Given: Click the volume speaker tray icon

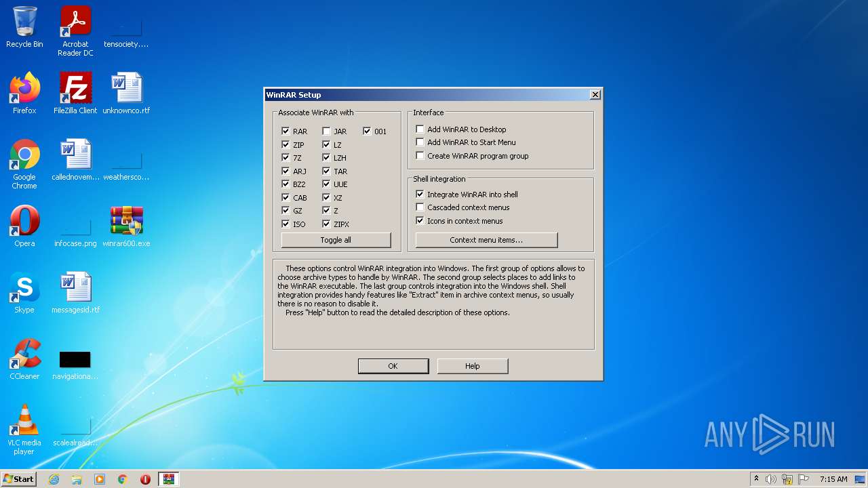Looking at the screenshot, I should click(771, 479).
